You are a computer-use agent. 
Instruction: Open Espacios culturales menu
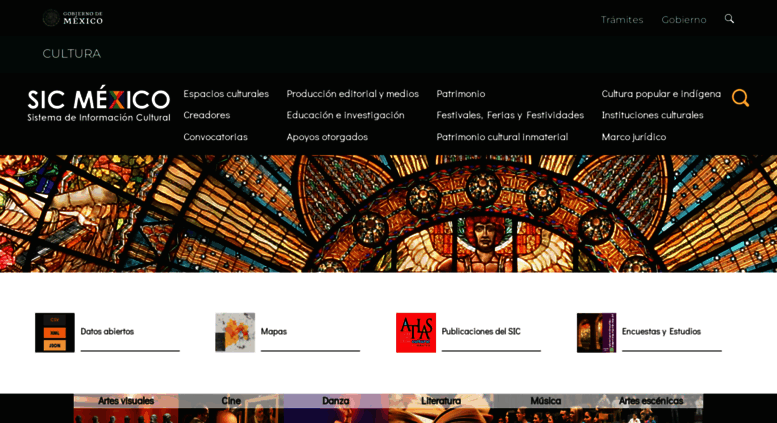pos(226,94)
